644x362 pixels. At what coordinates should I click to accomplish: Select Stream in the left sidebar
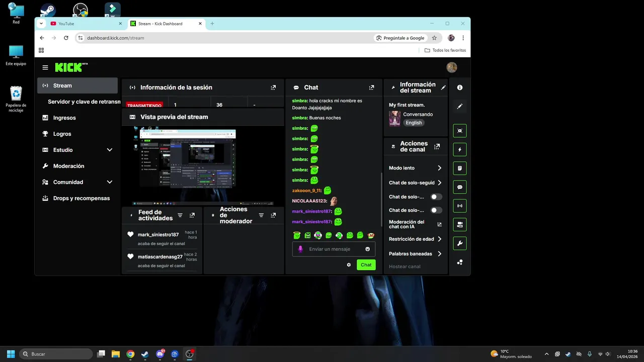pos(77,85)
